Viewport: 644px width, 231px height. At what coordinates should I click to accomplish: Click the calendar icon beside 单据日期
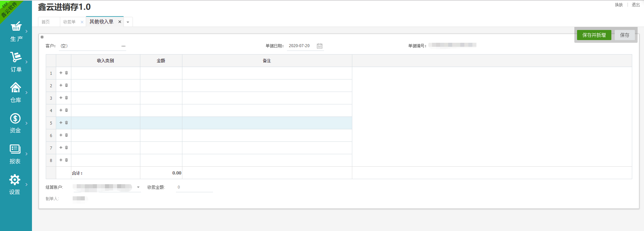pos(319,46)
